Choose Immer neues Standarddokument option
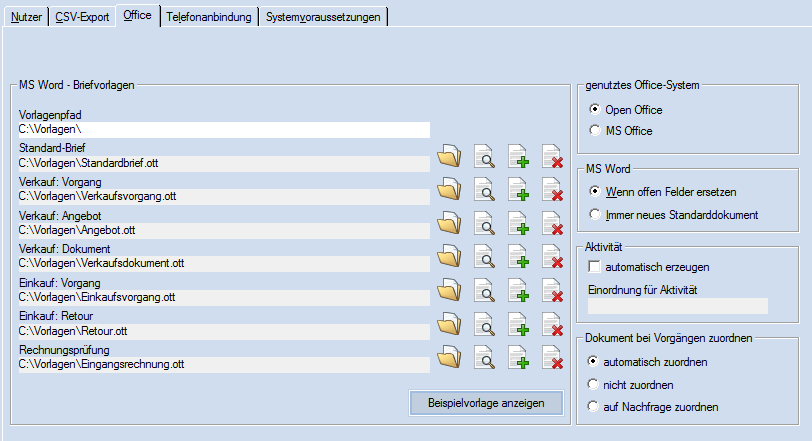812x441 pixels. 596,214
